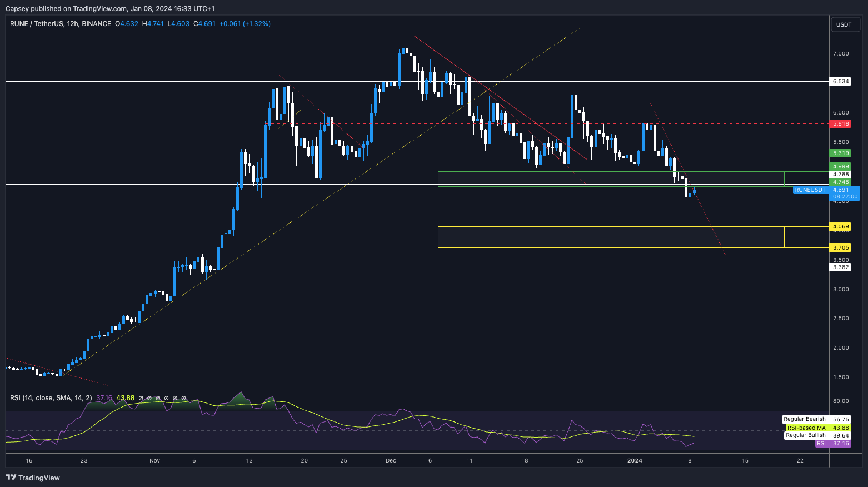This screenshot has width=868, height=487.
Task: Select the 3.382 price level label
Action: click(x=841, y=267)
